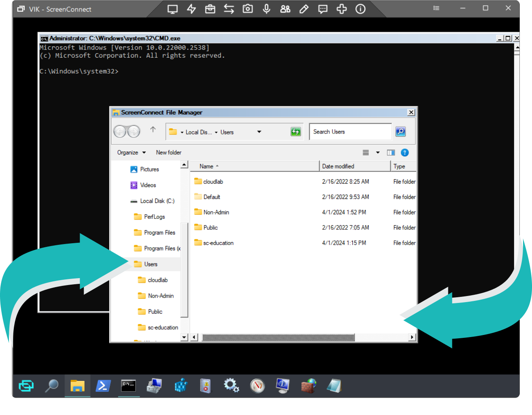
Task: Click the Back navigation button
Action: click(120, 132)
